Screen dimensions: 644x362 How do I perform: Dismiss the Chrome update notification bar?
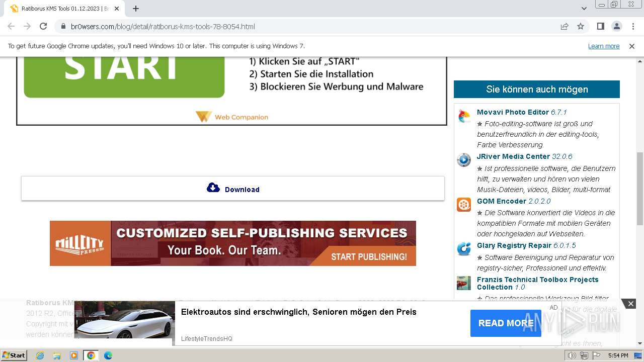(632, 46)
